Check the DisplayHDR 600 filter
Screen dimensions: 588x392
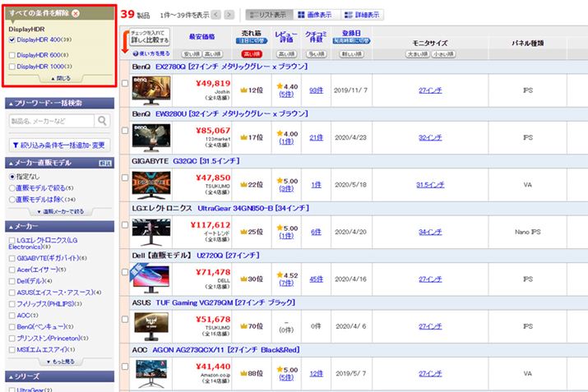pyautogui.click(x=12, y=55)
